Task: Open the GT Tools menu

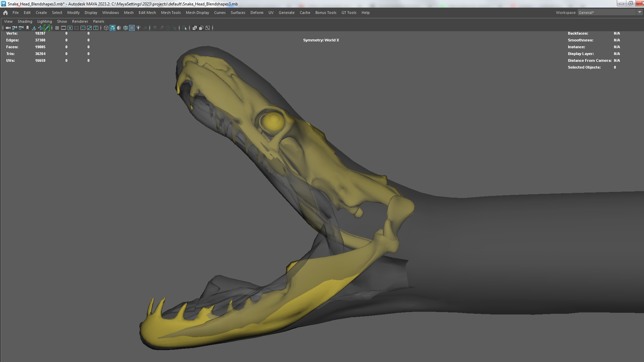Action: click(349, 13)
